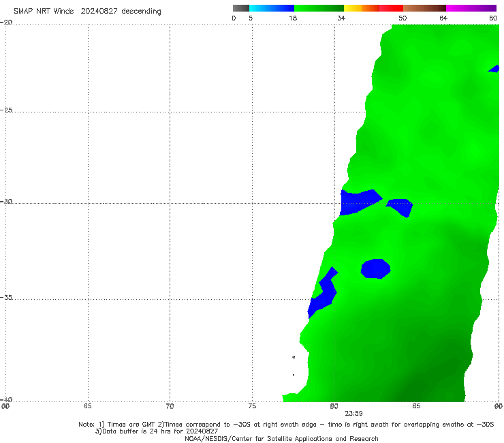Click the latitude label '-40'
The width and height of the screenshot is (504, 443).
click(x=7, y=399)
